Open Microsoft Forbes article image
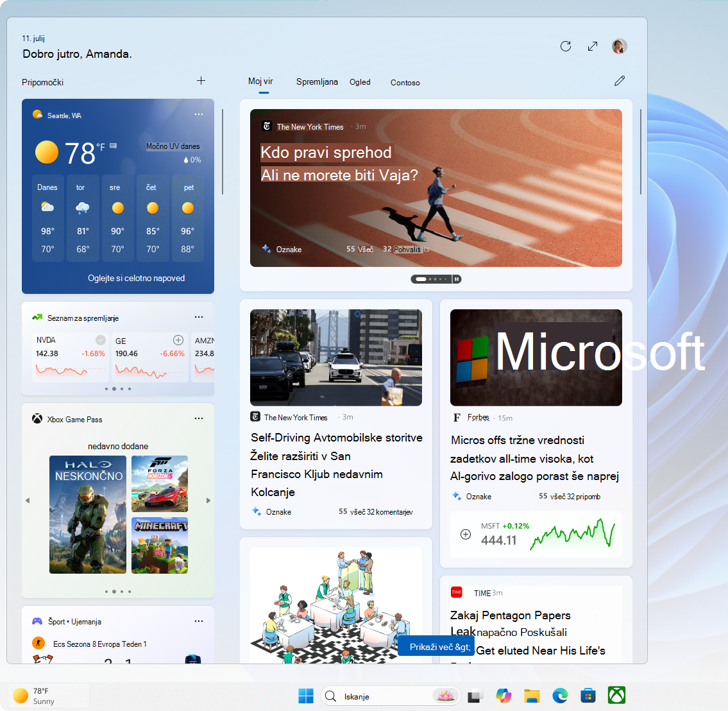Image resolution: width=728 pixels, height=711 pixels. coord(536,357)
